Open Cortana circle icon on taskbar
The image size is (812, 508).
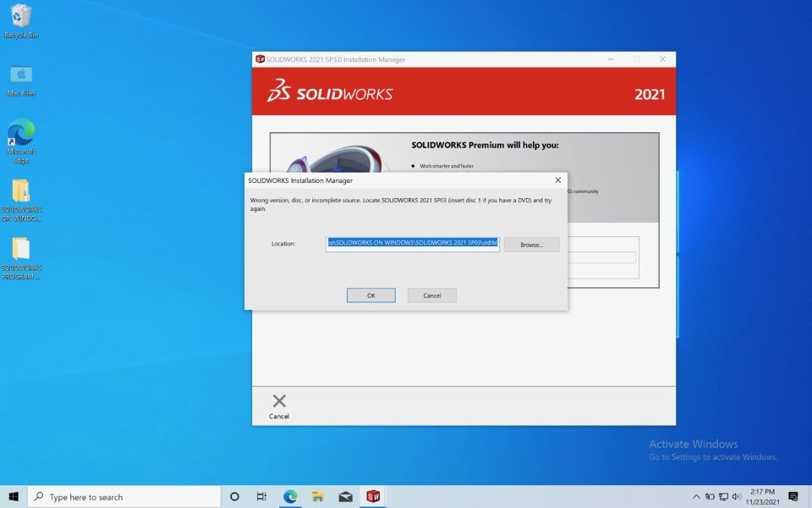pyautogui.click(x=234, y=497)
